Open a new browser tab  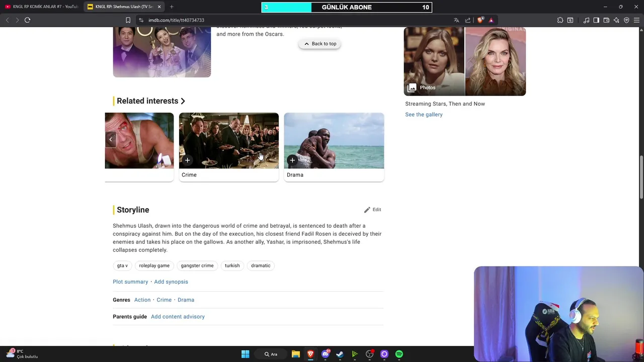pyautogui.click(x=172, y=7)
